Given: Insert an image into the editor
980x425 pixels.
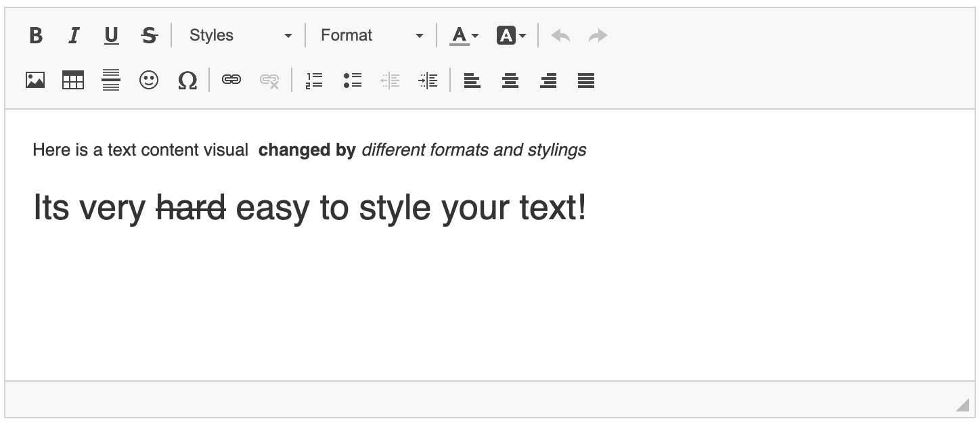Looking at the screenshot, I should (35, 80).
